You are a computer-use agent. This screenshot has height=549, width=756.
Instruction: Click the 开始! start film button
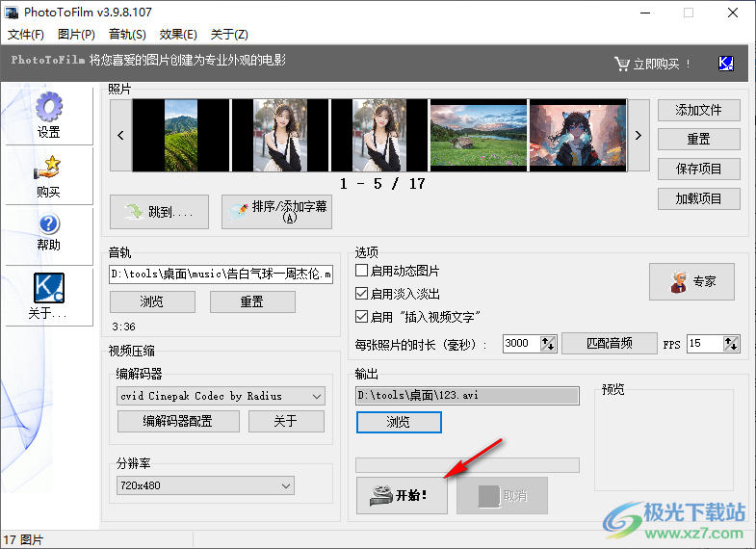(x=402, y=495)
